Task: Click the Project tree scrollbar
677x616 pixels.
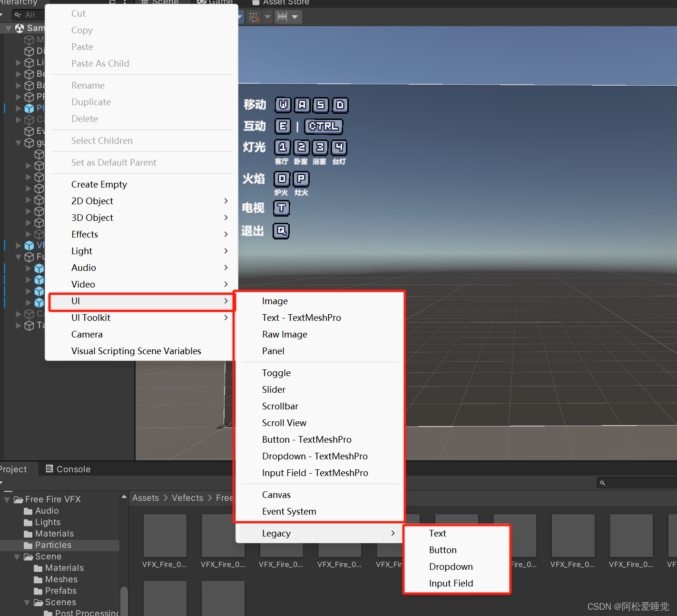Action: pos(124,601)
